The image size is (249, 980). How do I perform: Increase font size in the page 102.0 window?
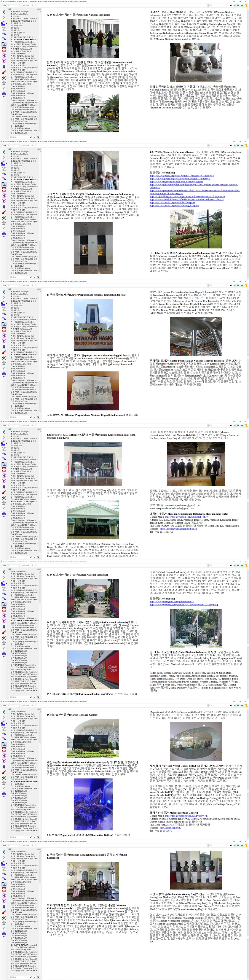click(x=4, y=34)
